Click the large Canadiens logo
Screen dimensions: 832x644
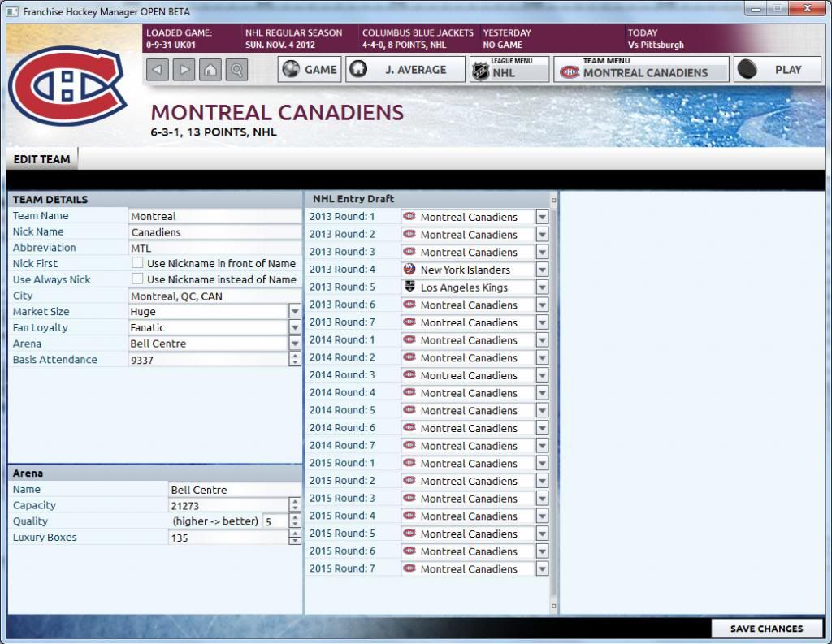(x=67, y=85)
